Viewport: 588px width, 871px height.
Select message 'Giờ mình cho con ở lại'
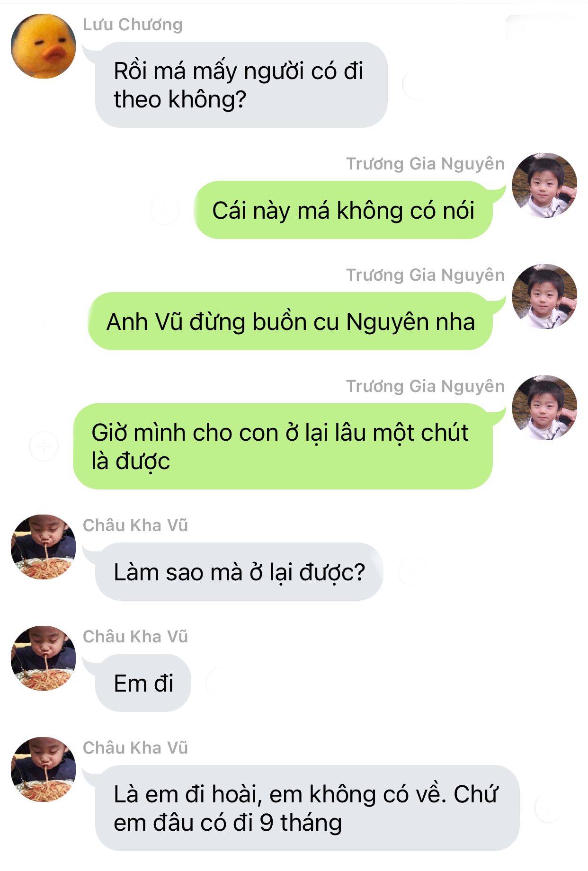283,446
